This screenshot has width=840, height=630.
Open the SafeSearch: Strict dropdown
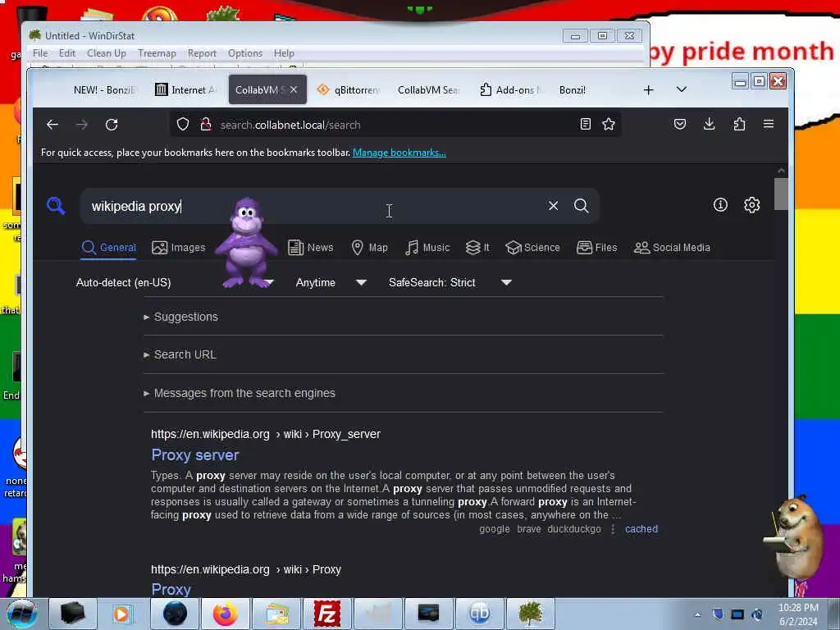point(450,282)
